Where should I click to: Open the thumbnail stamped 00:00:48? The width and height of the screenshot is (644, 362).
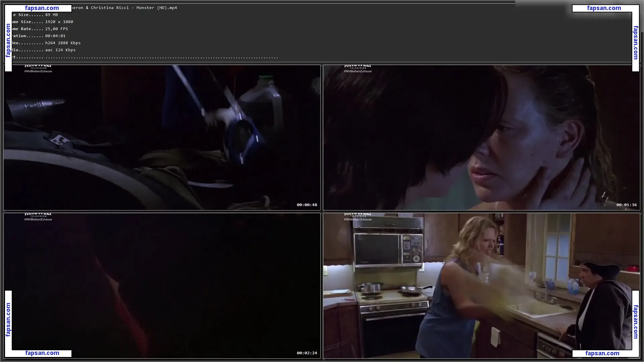point(162,137)
